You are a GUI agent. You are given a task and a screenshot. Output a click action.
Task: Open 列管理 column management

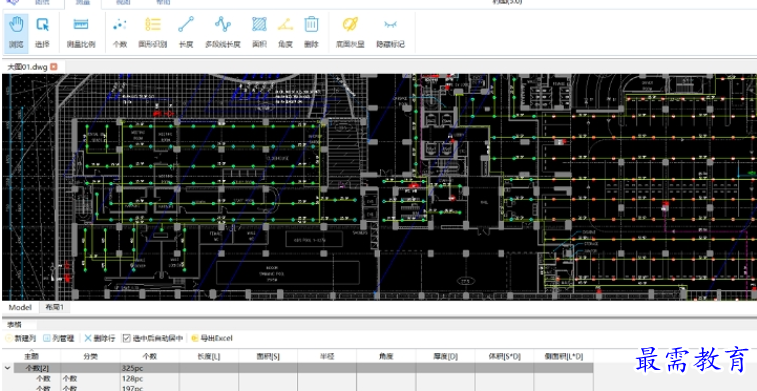[x=59, y=338]
